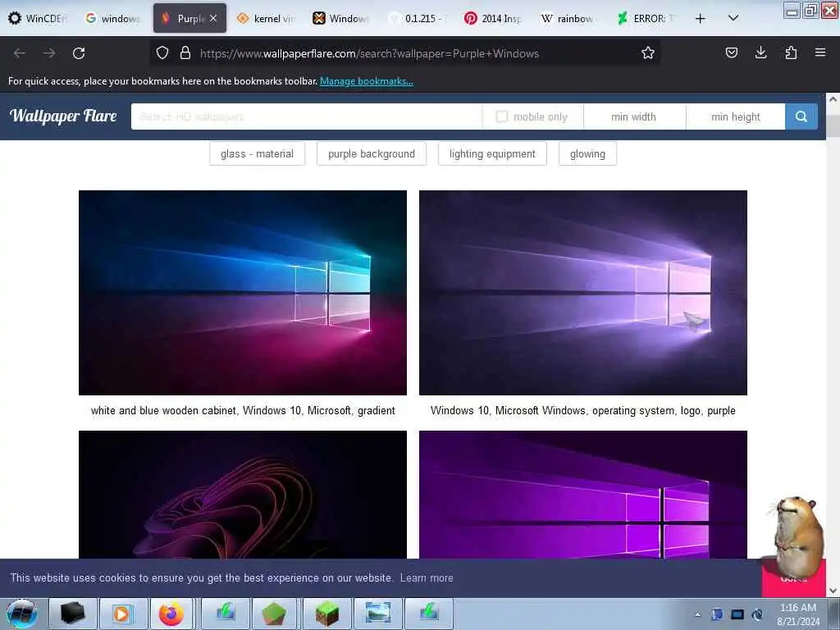Switch to the WinCDEmu tab
Screen dimensions: 840x630
pos(38,18)
